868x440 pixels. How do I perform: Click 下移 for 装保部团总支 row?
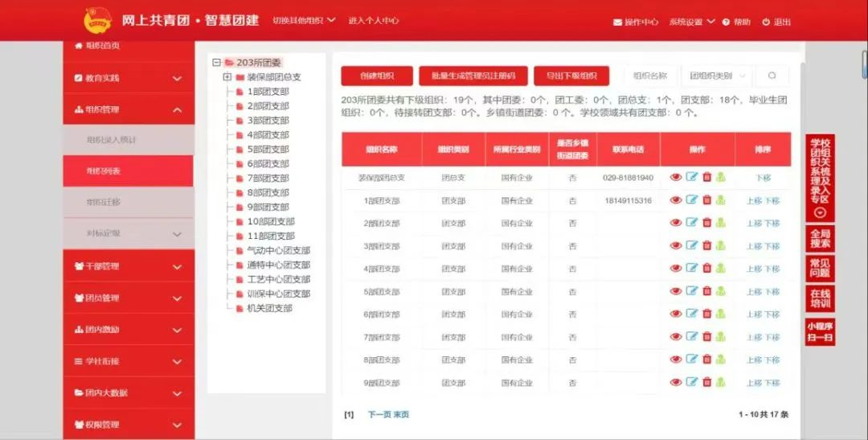(763, 178)
